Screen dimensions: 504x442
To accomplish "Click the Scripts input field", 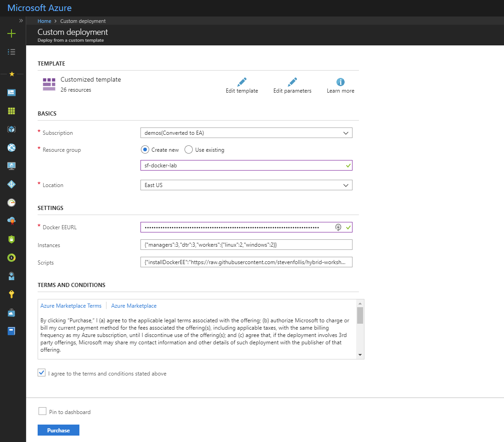I will click(246, 262).
